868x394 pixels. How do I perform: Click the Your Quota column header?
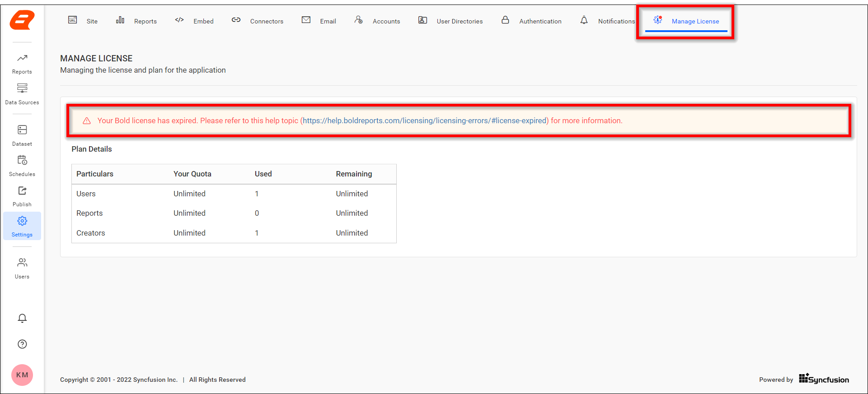point(192,174)
